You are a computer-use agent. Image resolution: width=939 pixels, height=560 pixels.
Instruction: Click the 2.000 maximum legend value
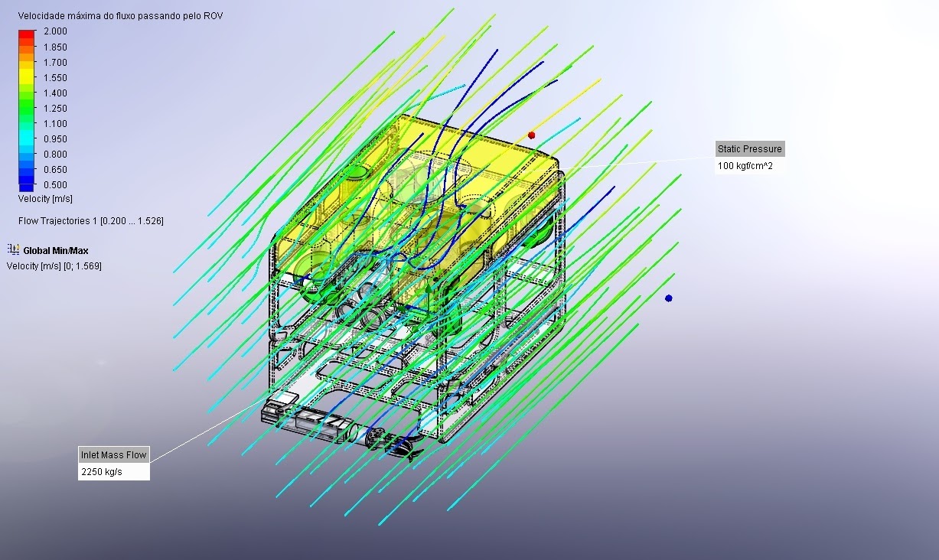click(55, 31)
